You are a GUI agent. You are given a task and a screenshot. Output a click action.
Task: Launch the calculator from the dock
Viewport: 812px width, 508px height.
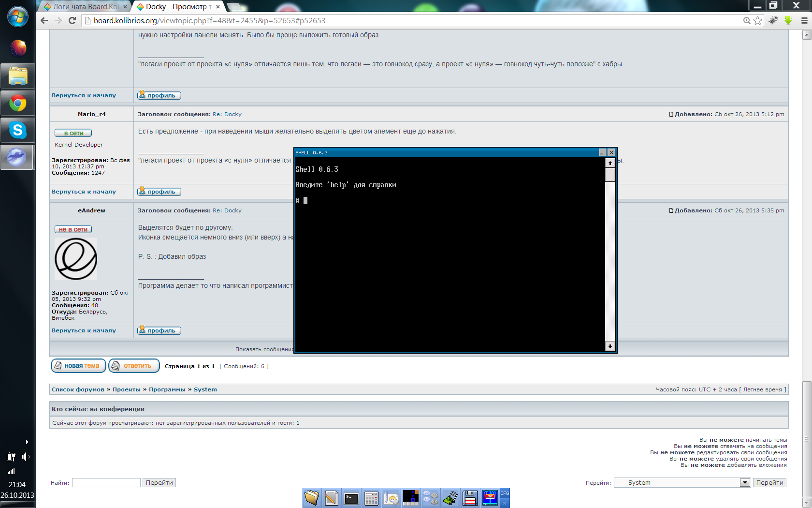coord(371,498)
